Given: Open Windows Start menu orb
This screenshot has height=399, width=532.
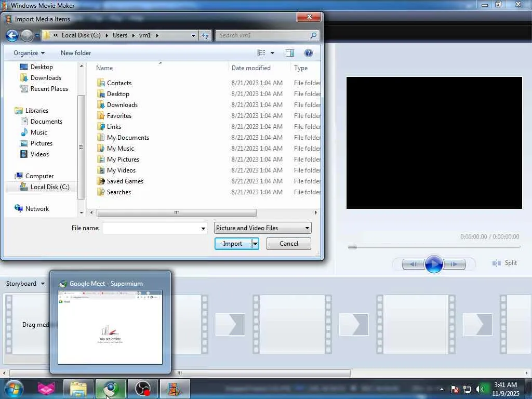Looking at the screenshot, I should 14,389.
